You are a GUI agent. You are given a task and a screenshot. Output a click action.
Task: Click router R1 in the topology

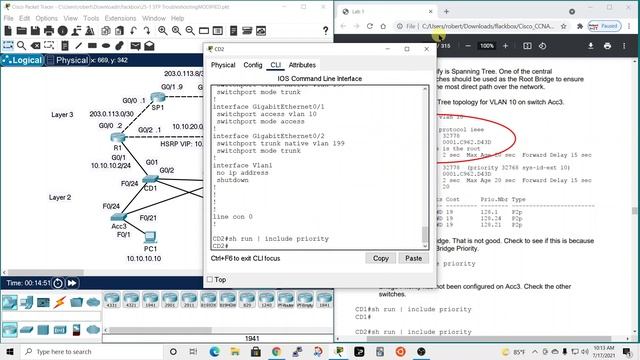[x=118, y=138]
